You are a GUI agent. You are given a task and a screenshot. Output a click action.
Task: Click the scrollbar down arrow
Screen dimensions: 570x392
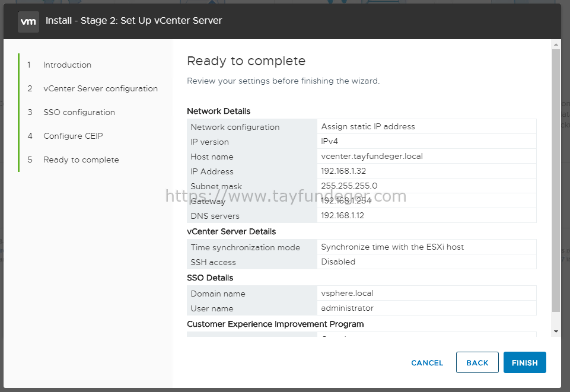pyautogui.click(x=555, y=332)
